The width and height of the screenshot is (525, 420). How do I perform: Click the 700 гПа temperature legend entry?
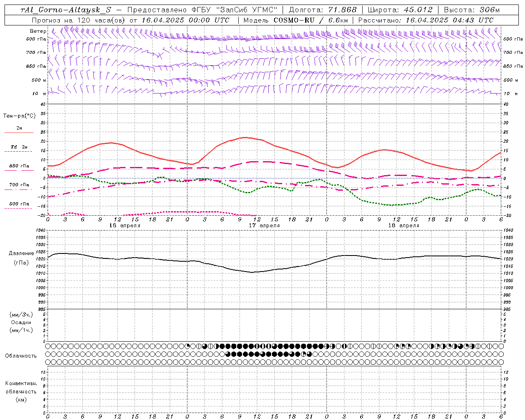19,185
